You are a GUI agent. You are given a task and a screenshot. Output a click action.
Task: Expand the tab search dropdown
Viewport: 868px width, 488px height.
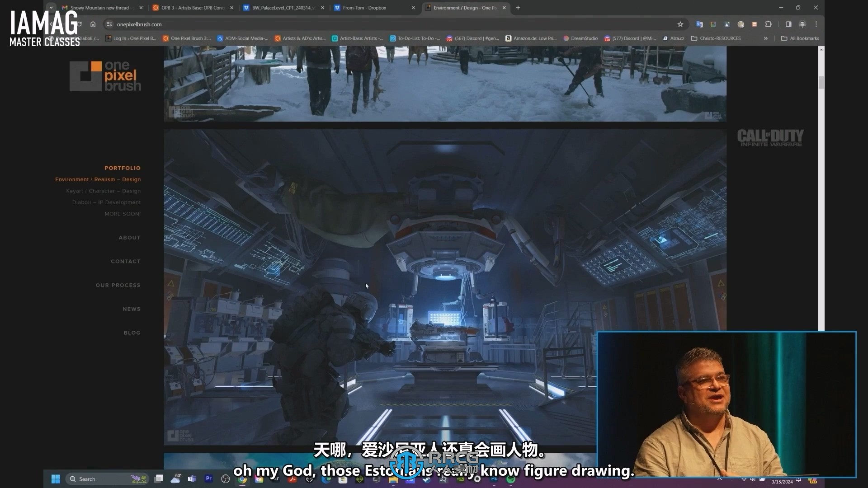pyautogui.click(x=51, y=8)
